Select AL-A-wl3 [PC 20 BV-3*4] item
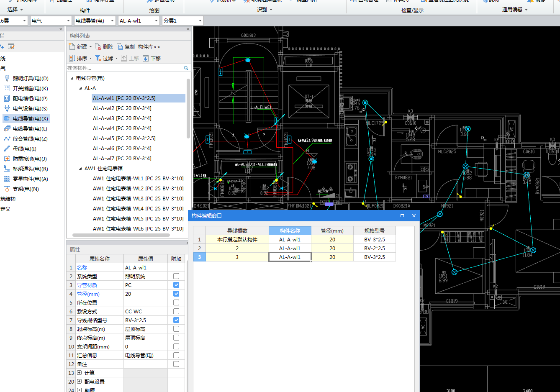Image resolution: width=560 pixels, height=392 pixels. point(122,118)
